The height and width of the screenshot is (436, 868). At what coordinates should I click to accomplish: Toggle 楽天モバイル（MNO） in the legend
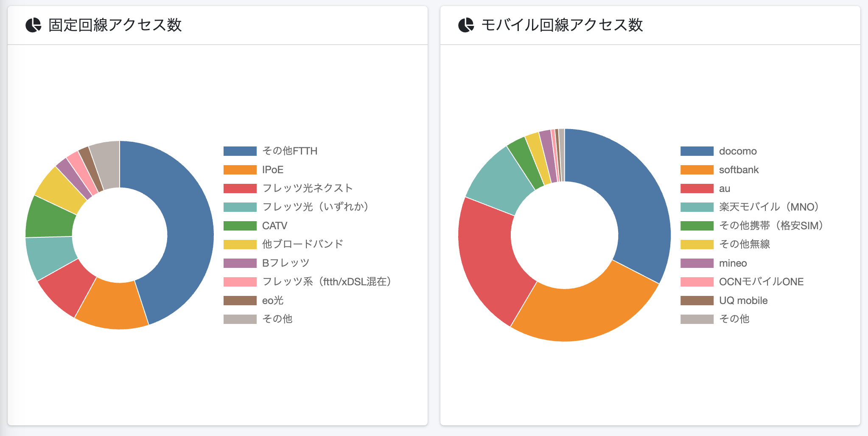coord(768,207)
